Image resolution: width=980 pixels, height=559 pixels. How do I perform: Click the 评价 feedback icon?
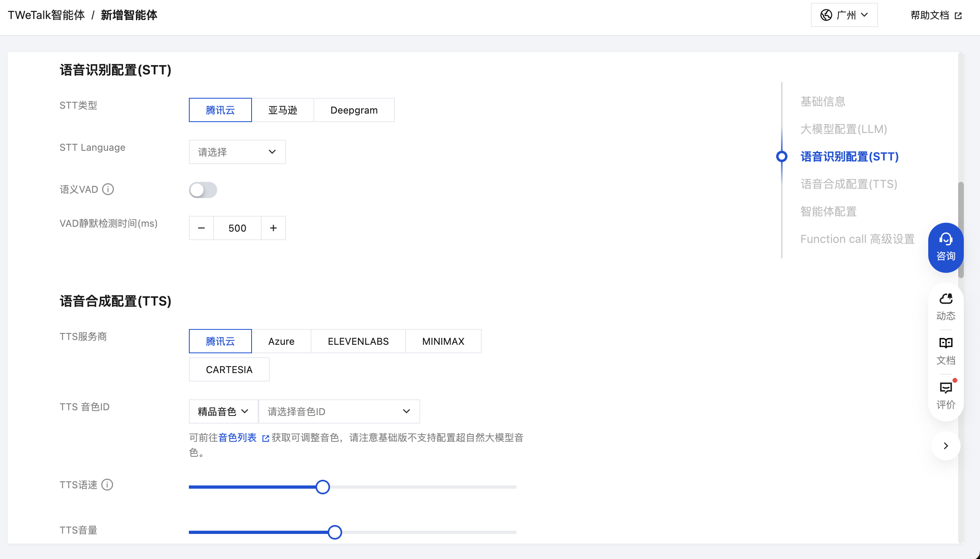click(x=946, y=388)
